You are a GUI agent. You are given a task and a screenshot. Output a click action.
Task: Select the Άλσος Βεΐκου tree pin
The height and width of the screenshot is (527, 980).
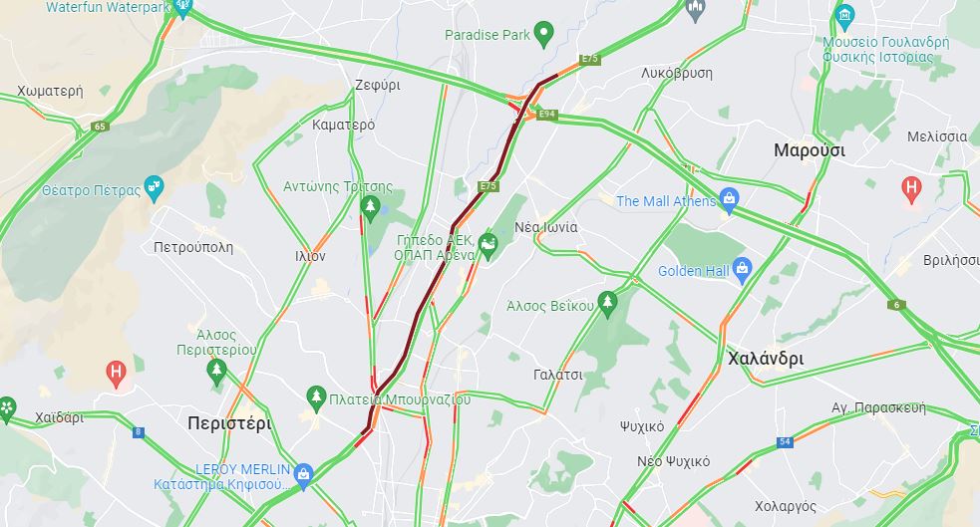click(x=607, y=305)
